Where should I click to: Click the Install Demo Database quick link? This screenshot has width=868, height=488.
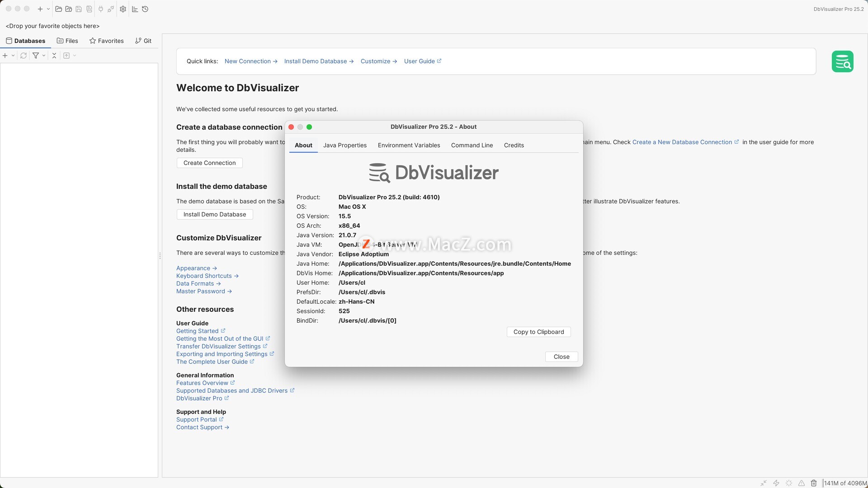click(x=319, y=61)
